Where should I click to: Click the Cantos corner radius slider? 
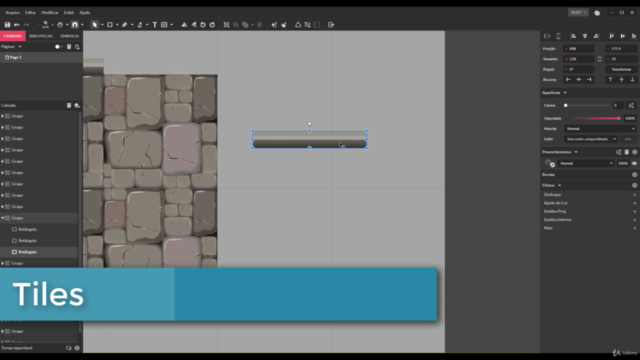click(587, 105)
